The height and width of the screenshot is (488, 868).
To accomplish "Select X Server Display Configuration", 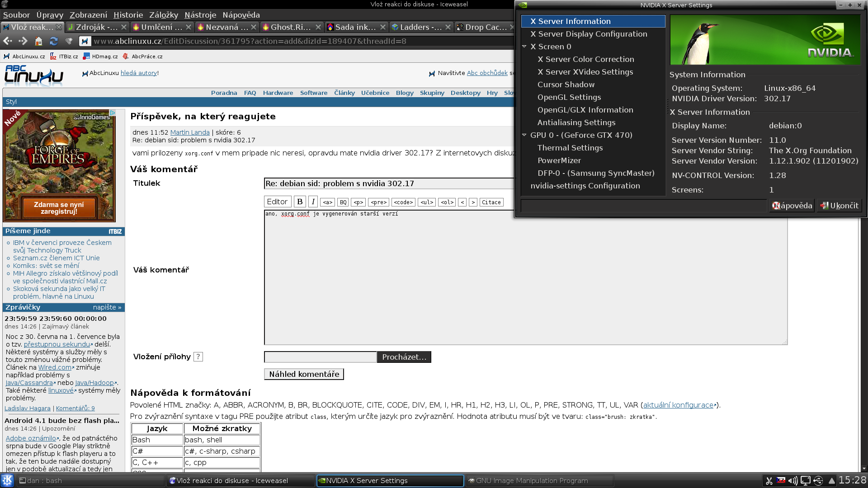I will (x=589, y=34).
